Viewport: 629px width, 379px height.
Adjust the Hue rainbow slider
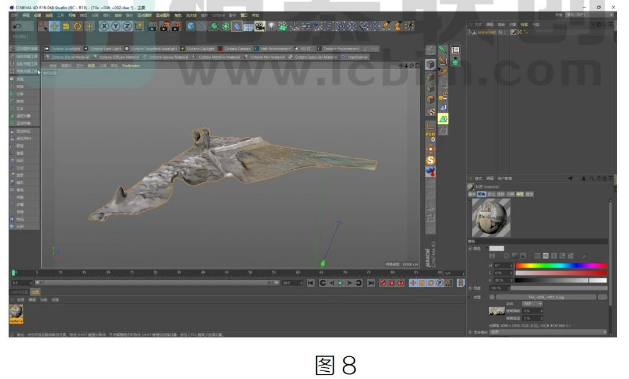[x=561, y=266]
